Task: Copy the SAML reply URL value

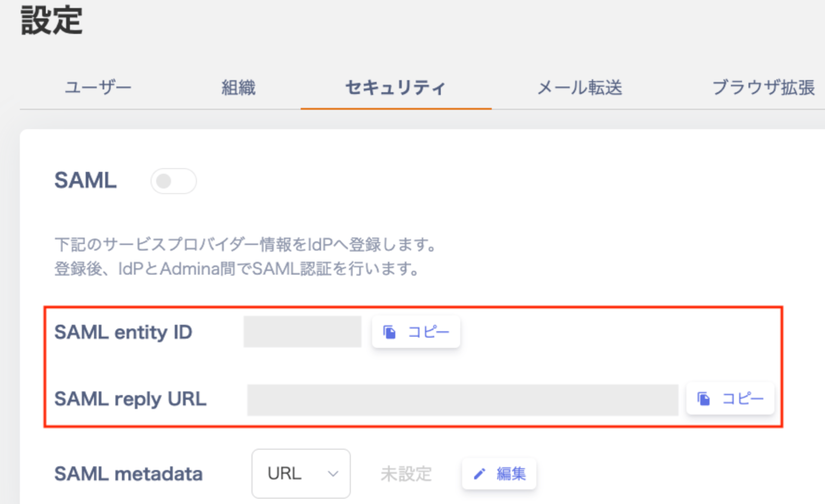Action: click(730, 398)
